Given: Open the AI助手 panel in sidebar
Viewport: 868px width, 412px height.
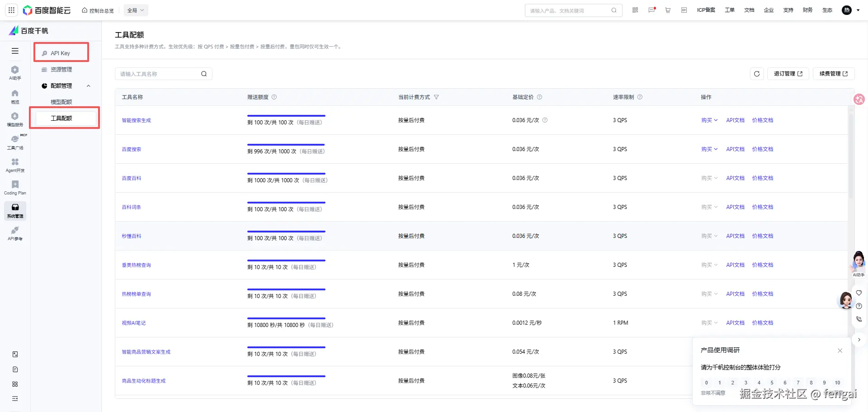Looking at the screenshot, I should click(15, 73).
